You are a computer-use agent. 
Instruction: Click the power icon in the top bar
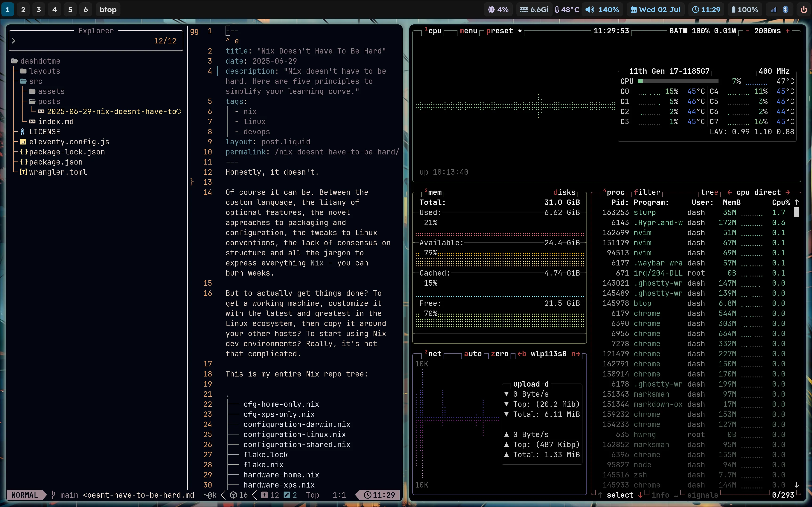pyautogui.click(x=804, y=10)
